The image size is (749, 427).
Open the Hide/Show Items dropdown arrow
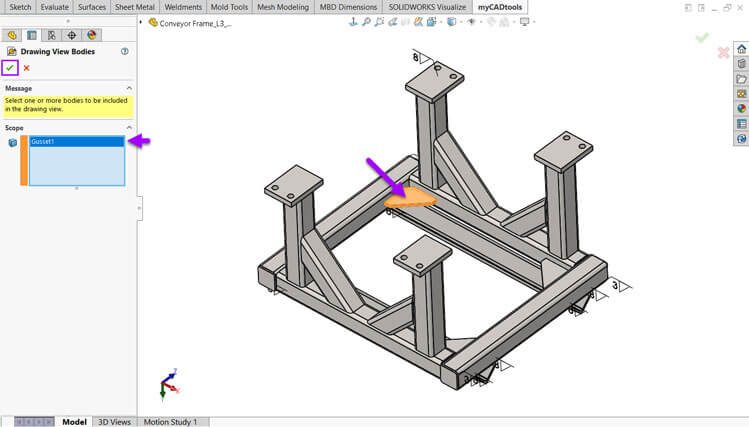point(480,22)
